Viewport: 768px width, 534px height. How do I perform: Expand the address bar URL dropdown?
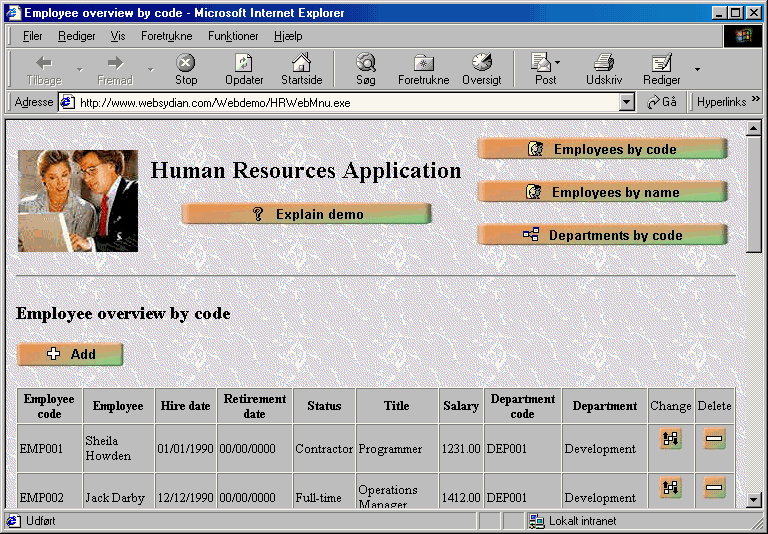pos(627,102)
